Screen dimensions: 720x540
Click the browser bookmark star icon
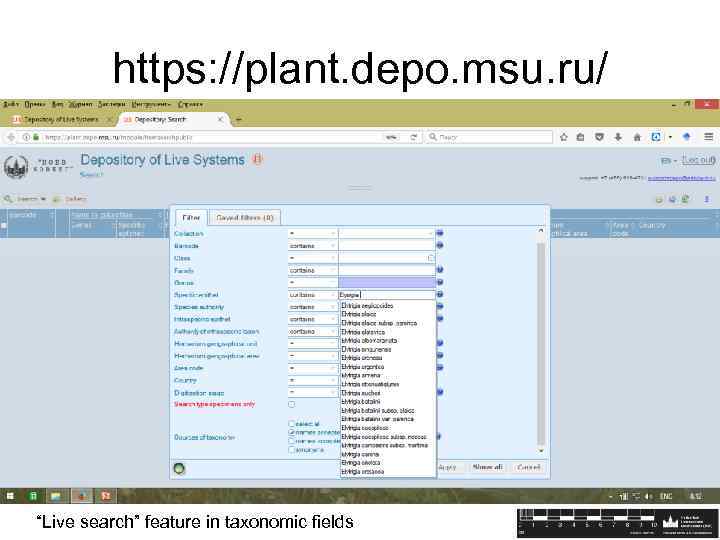pos(564,137)
